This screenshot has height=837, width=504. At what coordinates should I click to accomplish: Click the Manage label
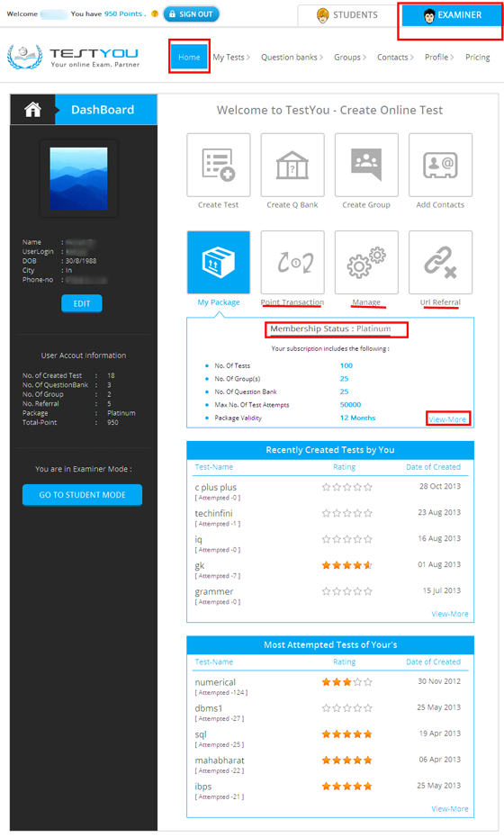(x=366, y=302)
